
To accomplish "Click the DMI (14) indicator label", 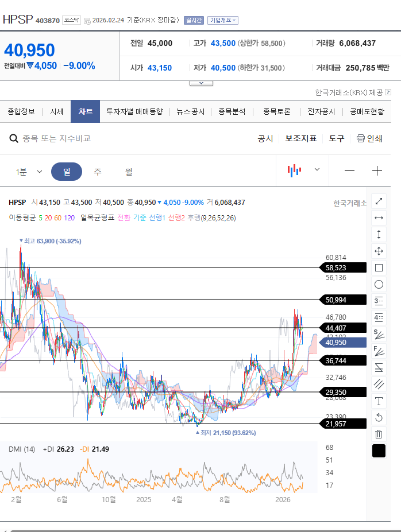I will (22, 449).
